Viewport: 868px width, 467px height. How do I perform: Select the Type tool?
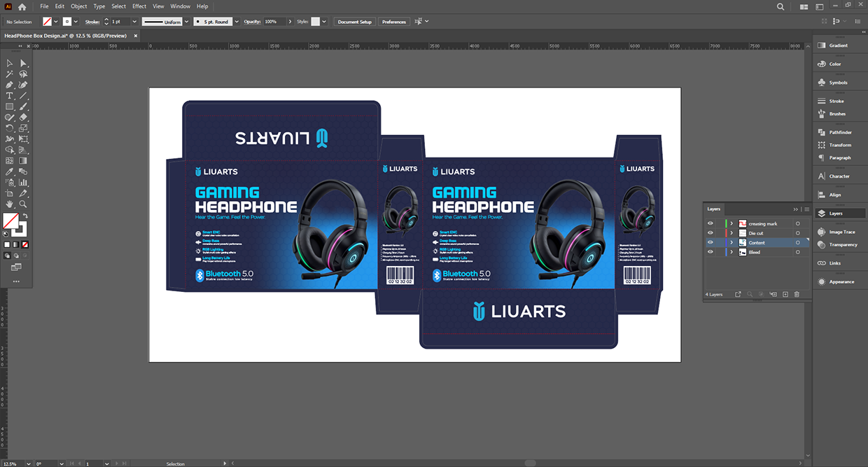pos(9,95)
